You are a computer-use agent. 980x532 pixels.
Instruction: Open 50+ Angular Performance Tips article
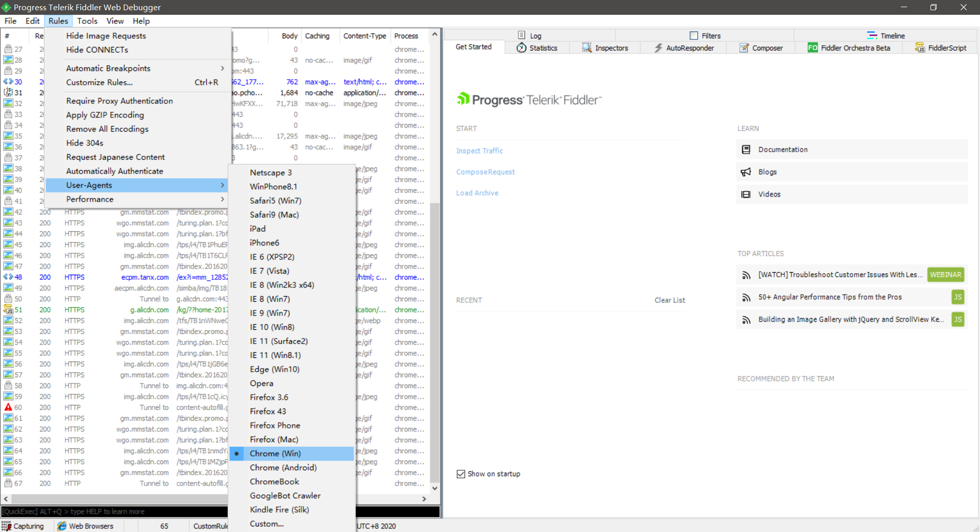pyautogui.click(x=830, y=297)
